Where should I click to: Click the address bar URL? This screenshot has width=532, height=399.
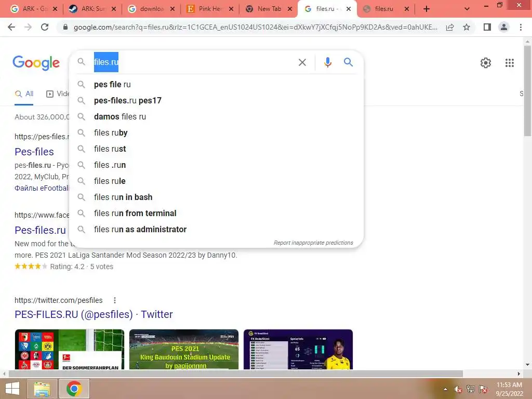coord(255,27)
